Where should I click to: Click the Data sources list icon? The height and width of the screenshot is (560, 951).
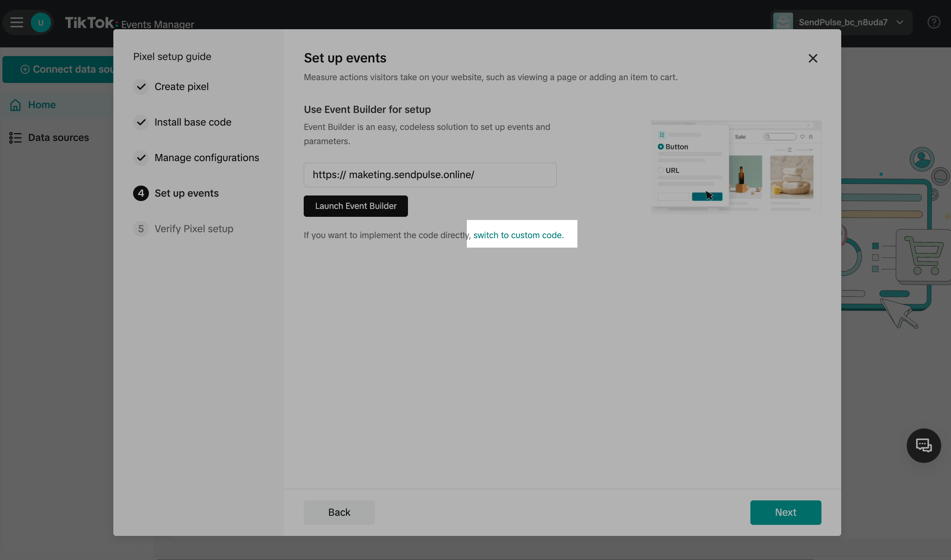(15, 138)
